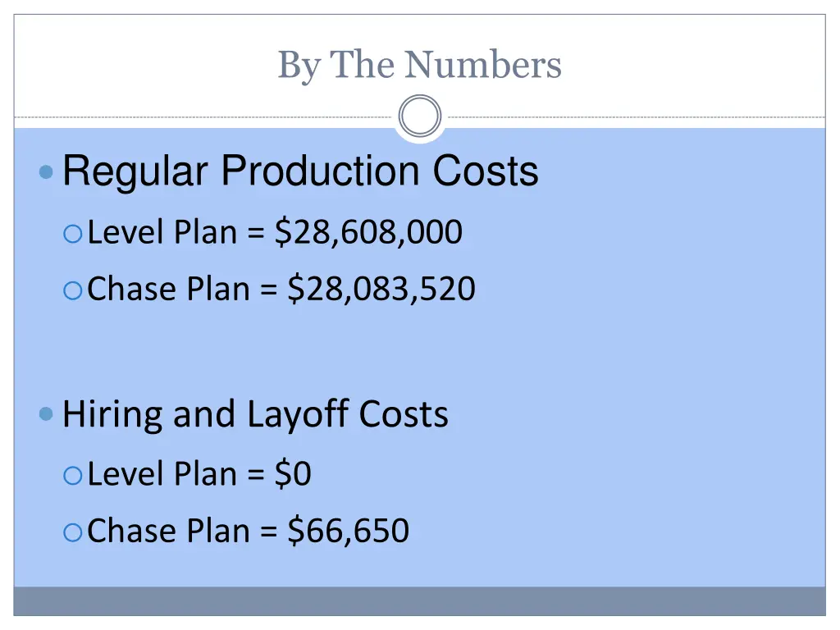Click the filled bullet beside Regular Production Costs

pyautogui.click(x=47, y=173)
